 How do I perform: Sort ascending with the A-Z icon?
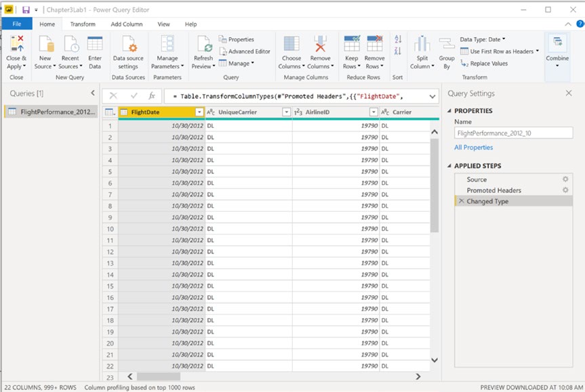(x=398, y=39)
